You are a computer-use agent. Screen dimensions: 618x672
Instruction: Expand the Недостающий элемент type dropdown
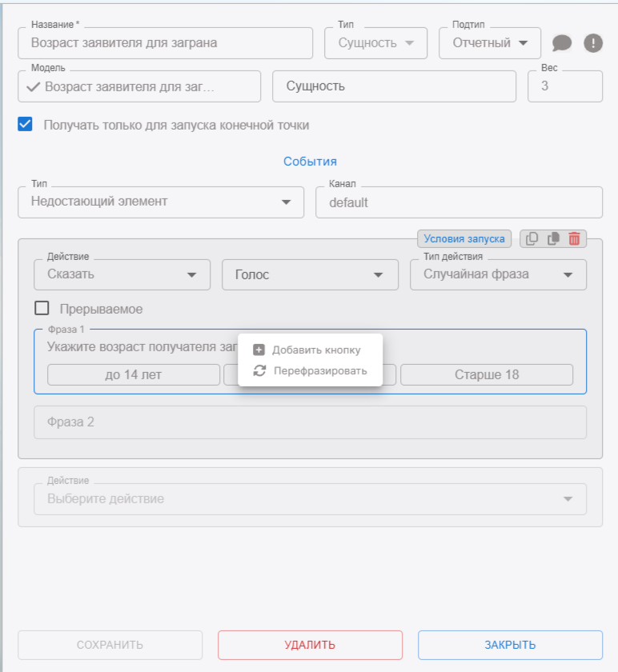pyautogui.click(x=160, y=202)
